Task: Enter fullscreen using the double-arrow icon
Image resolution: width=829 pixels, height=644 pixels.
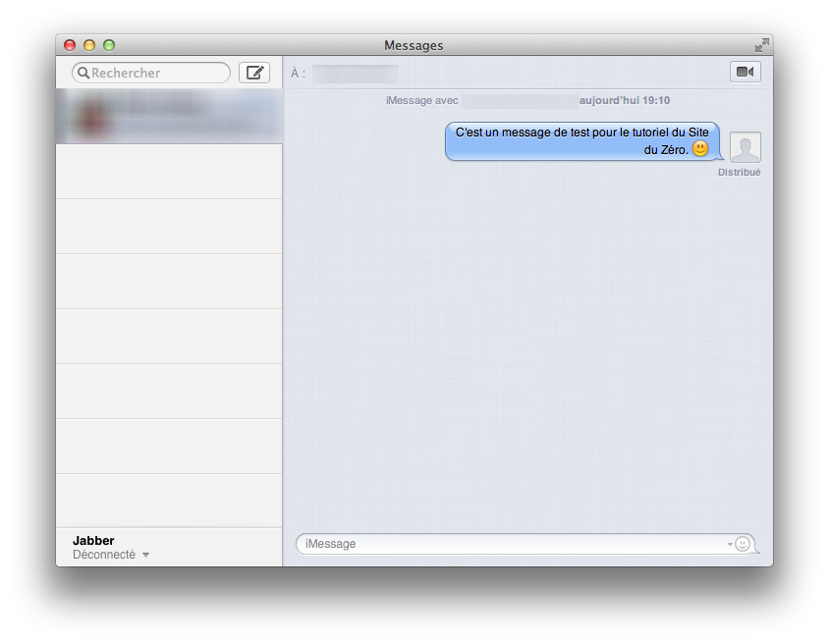Action: point(763,44)
